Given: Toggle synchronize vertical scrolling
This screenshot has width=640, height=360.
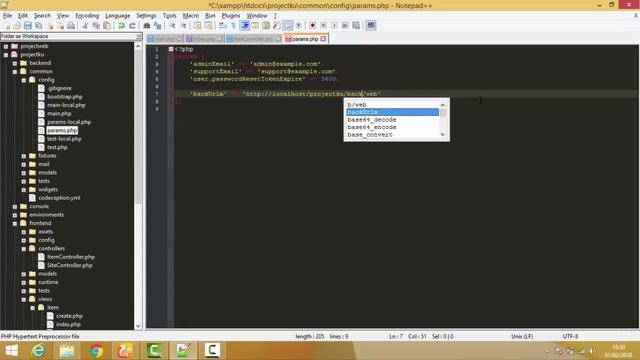Looking at the screenshot, I should pyautogui.click(x=197, y=25).
